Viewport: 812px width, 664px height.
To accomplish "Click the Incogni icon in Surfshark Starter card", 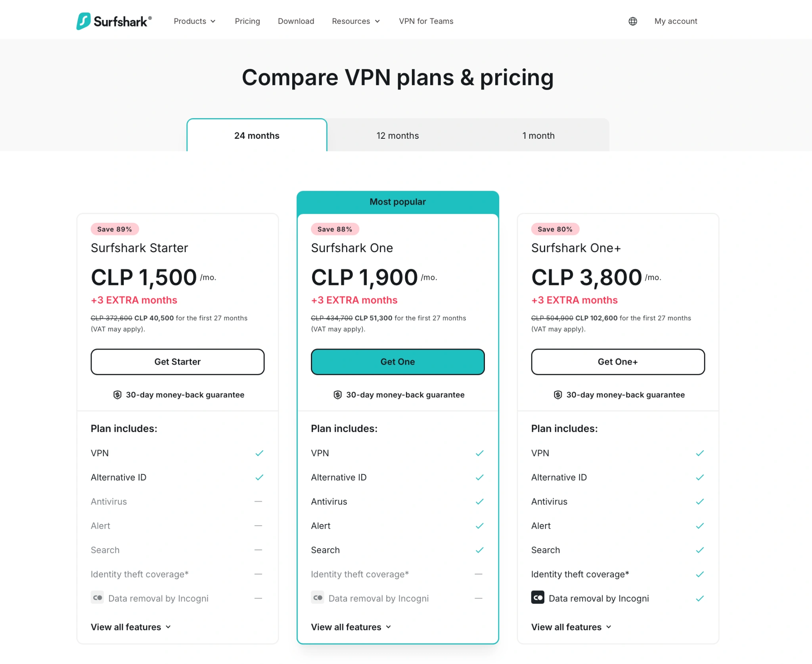I will (x=98, y=597).
